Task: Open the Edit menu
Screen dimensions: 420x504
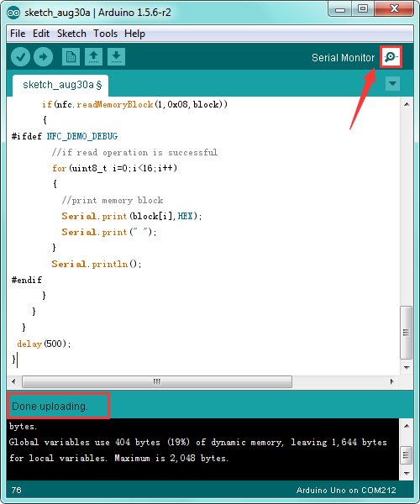Action: (41, 34)
